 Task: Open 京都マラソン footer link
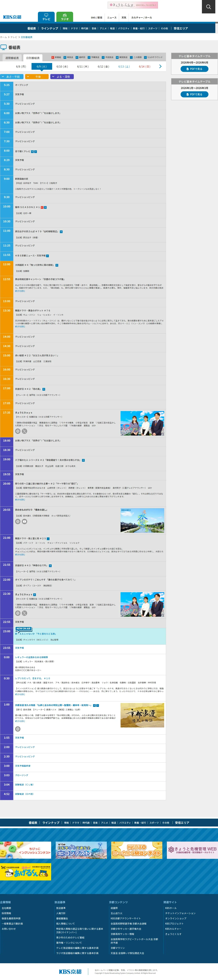click(x=118, y=948)
